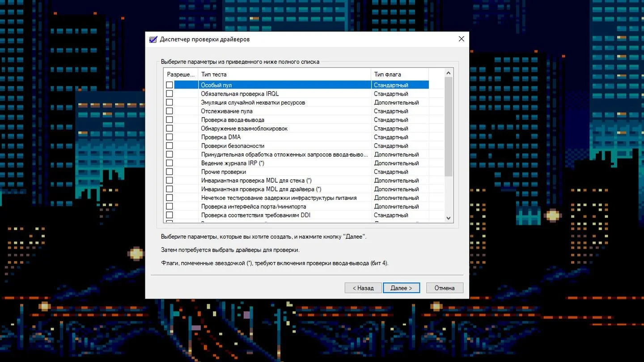Click Стандартный flag in Проверка DMA row

391,137
